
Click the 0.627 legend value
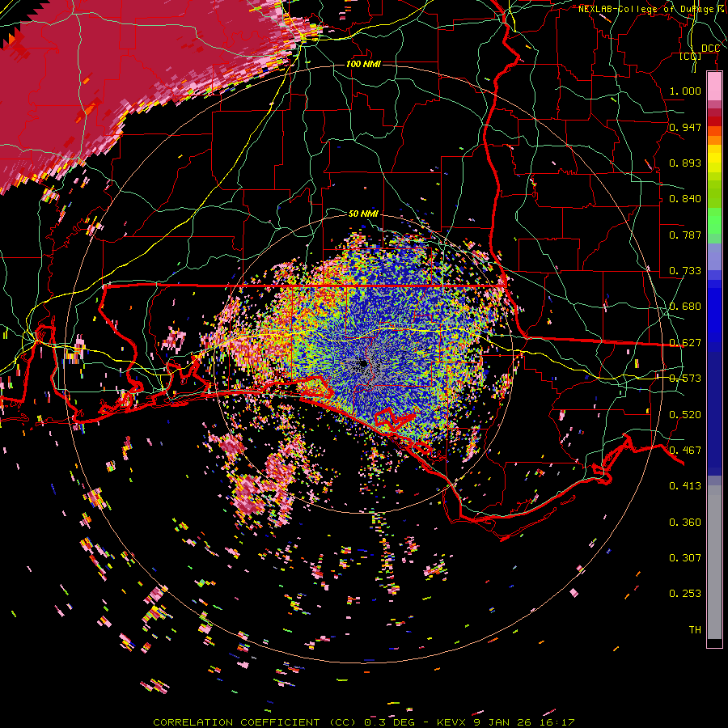[685, 343]
